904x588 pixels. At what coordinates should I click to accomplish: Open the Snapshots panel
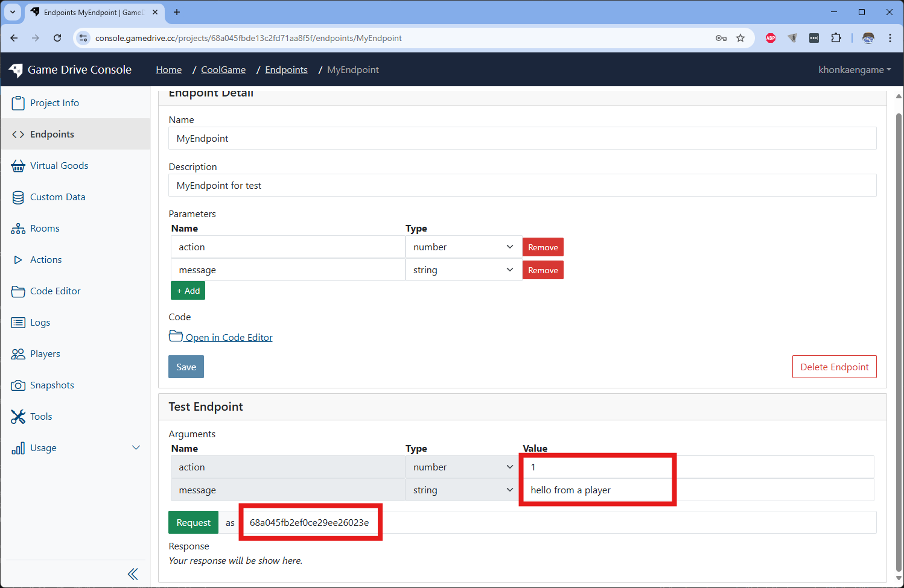coord(51,385)
